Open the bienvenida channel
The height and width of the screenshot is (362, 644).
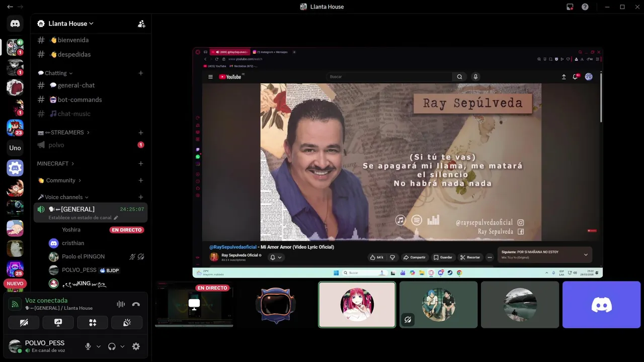pyautogui.click(x=91, y=40)
